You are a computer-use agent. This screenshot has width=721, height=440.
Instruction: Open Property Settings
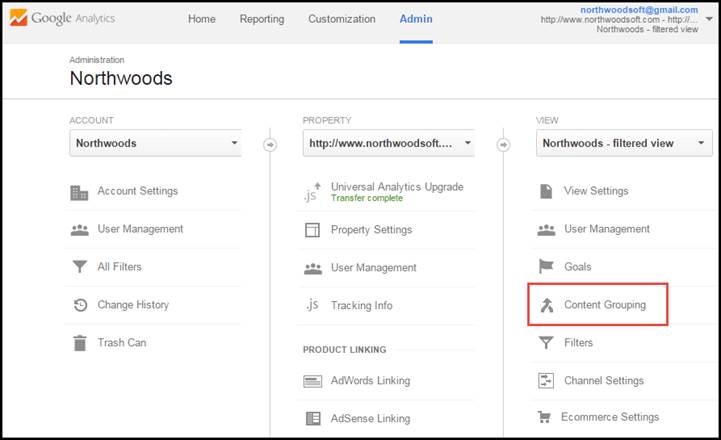pos(372,229)
